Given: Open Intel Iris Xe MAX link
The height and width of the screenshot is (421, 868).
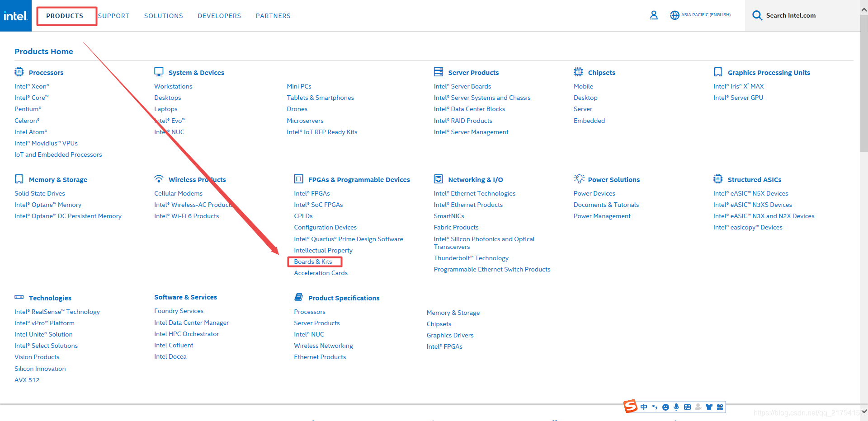Looking at the screenshot, I should [x=739, y=86].
